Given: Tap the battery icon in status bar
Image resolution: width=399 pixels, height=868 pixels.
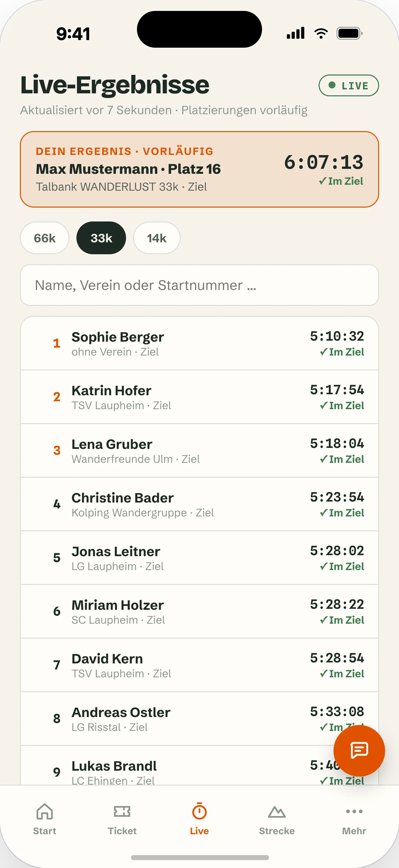Looking at the screenshot, I should click(x=349, y=33).
